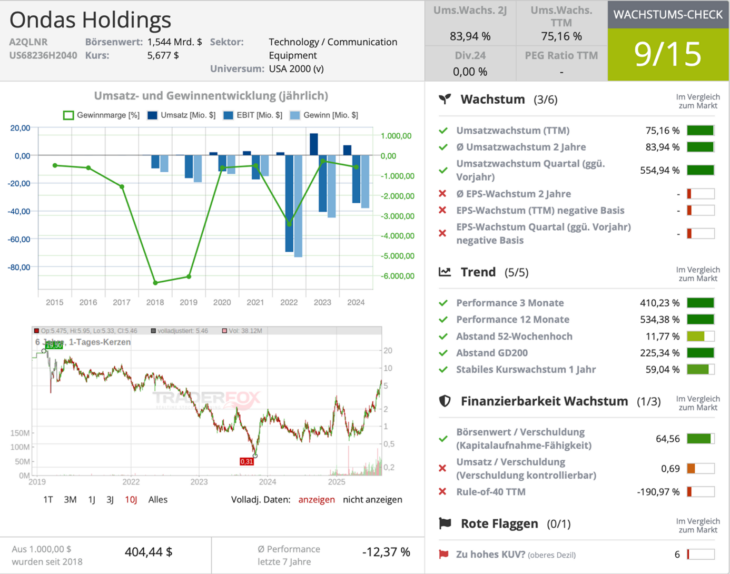Viewport: 730px width, 574px height.
Task: Click the Div.24 value 0,00 %
Action: pos(470,72)
